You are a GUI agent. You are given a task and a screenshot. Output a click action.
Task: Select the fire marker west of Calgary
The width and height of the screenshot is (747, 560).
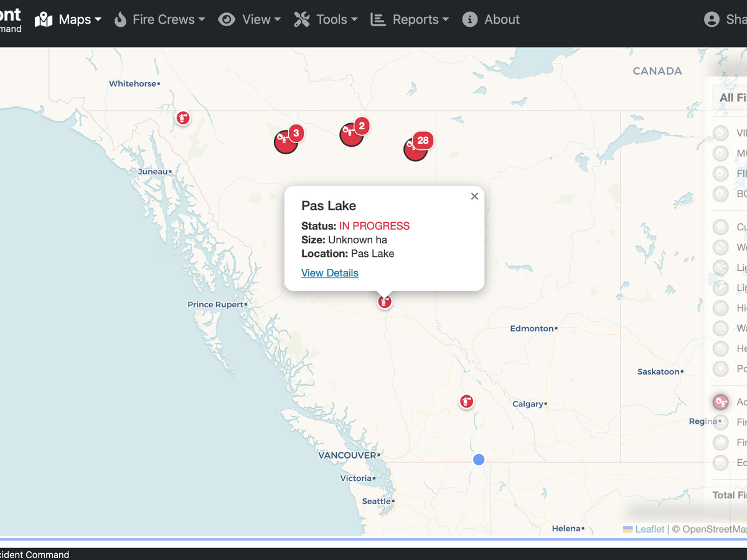click(x=466, y=401)
